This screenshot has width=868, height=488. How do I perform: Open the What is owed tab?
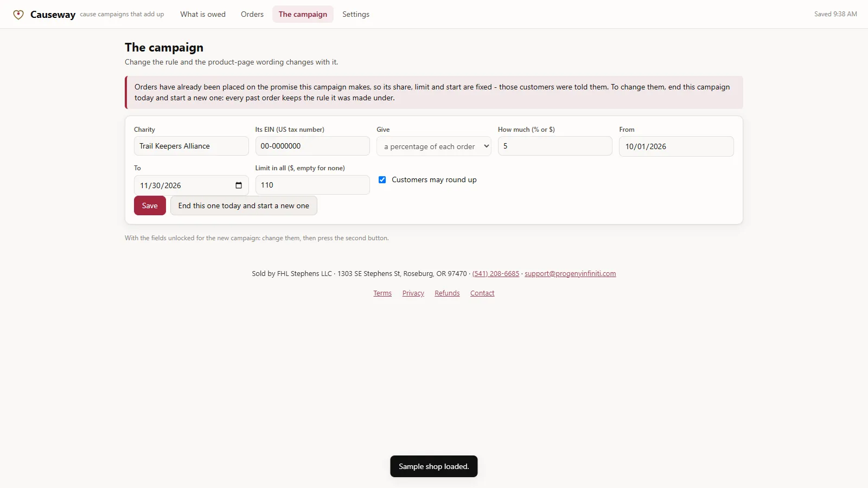(203, 14)
